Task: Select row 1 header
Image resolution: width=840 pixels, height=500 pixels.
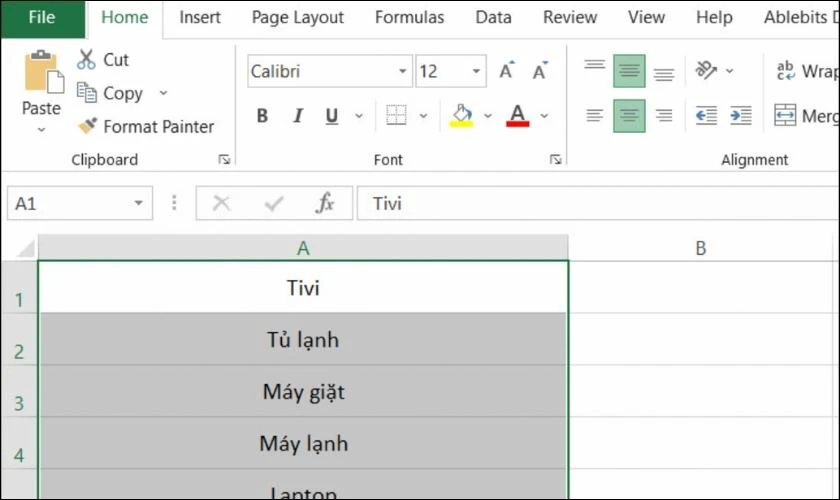Action: [x=19, y=287]
